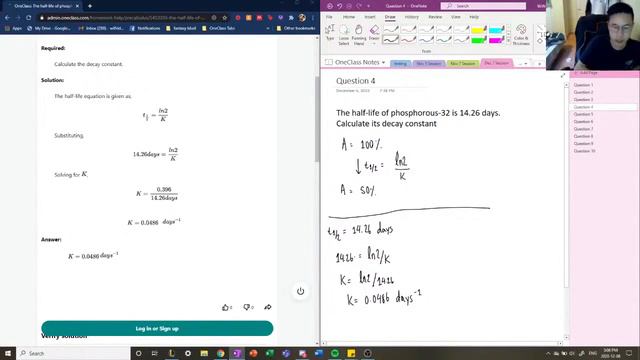Show hidden section tabs dropdown in OneNote

pos(526,64)
